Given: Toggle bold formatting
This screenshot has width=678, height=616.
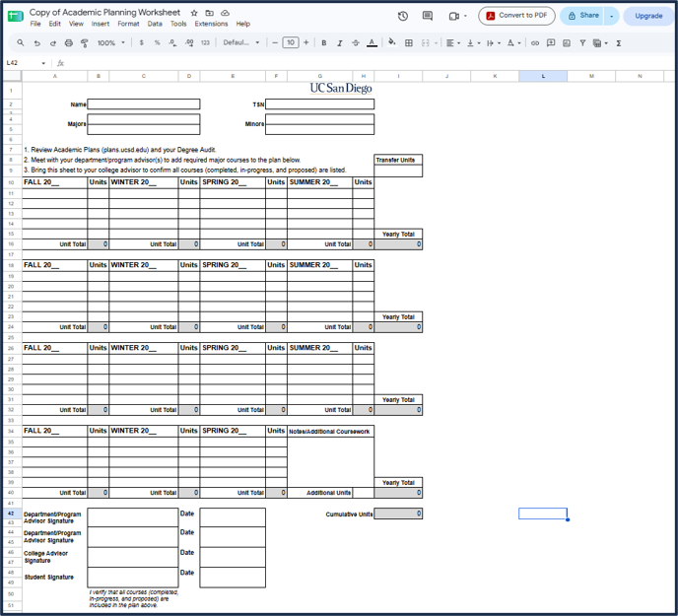Looking at the screenshot, I should coord(324,42).
